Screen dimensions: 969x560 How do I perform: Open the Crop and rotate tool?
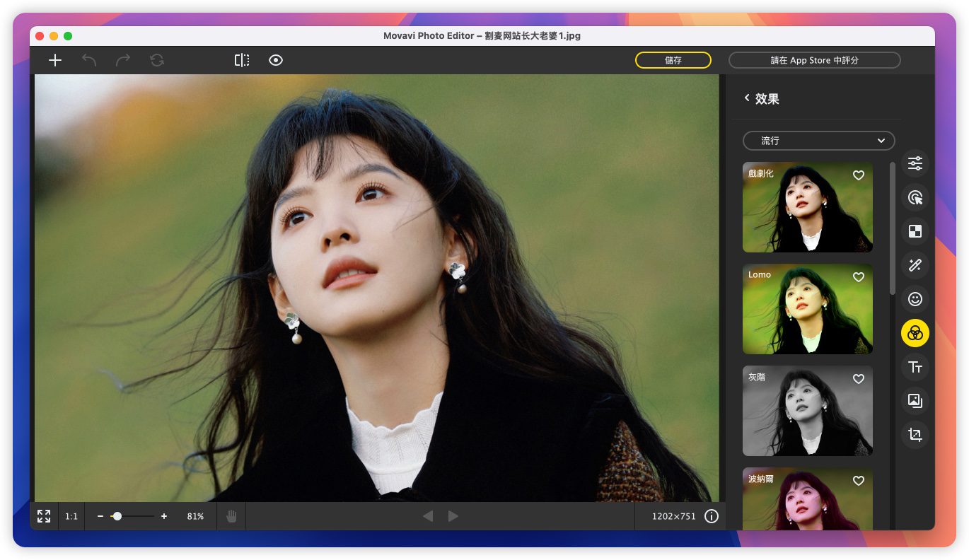pos(915,435)
